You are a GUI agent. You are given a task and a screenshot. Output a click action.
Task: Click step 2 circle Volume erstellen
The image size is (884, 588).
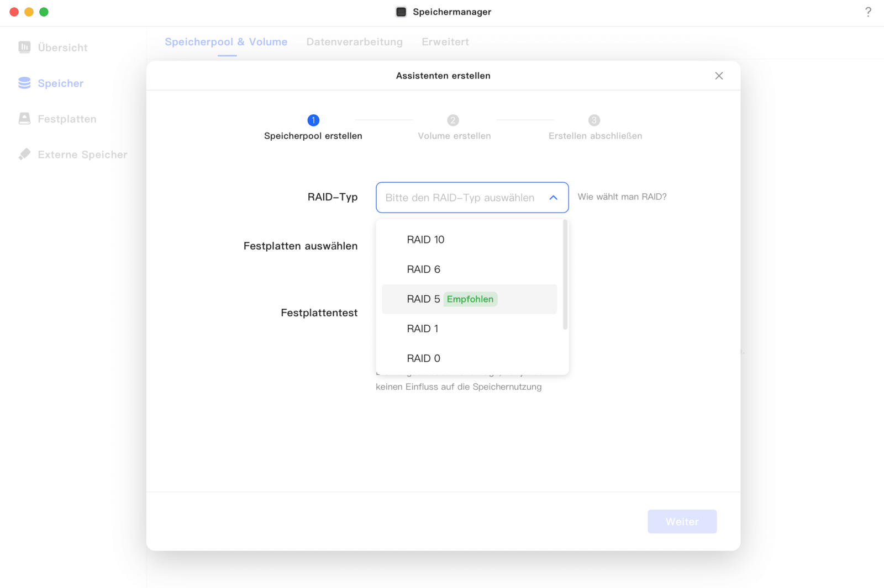(x=453, y=120)
